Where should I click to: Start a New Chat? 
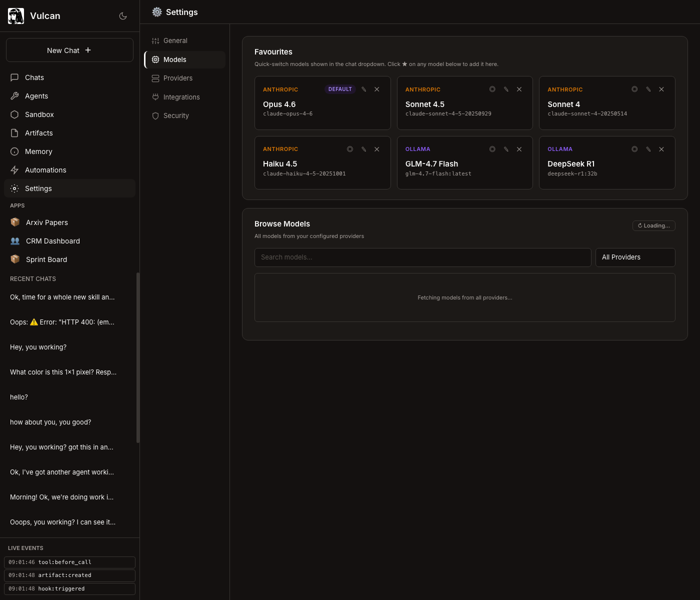coord(69,50)
